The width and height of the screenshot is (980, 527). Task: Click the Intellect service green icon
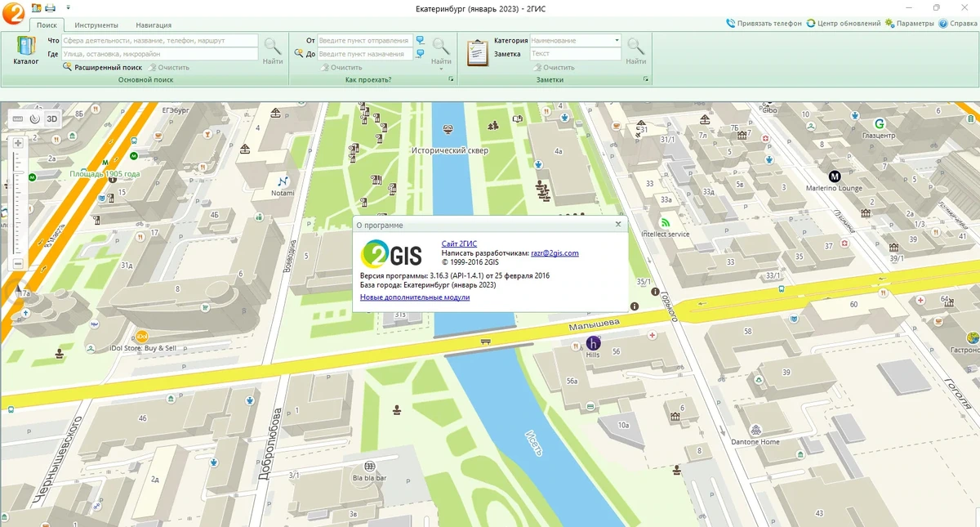666,222
